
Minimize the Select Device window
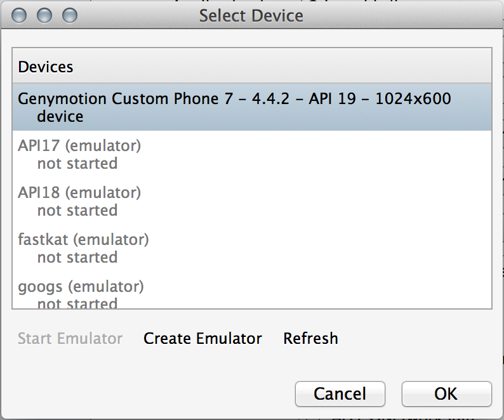[x=44, y=15]
